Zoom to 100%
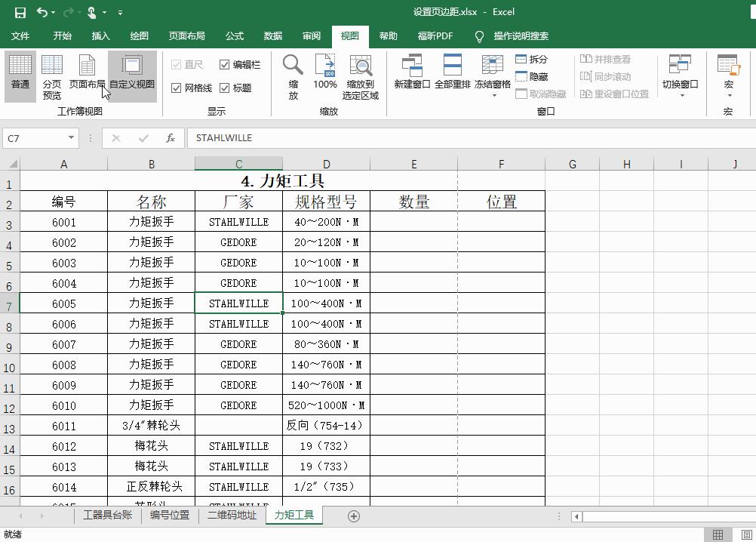 point(324,75)
